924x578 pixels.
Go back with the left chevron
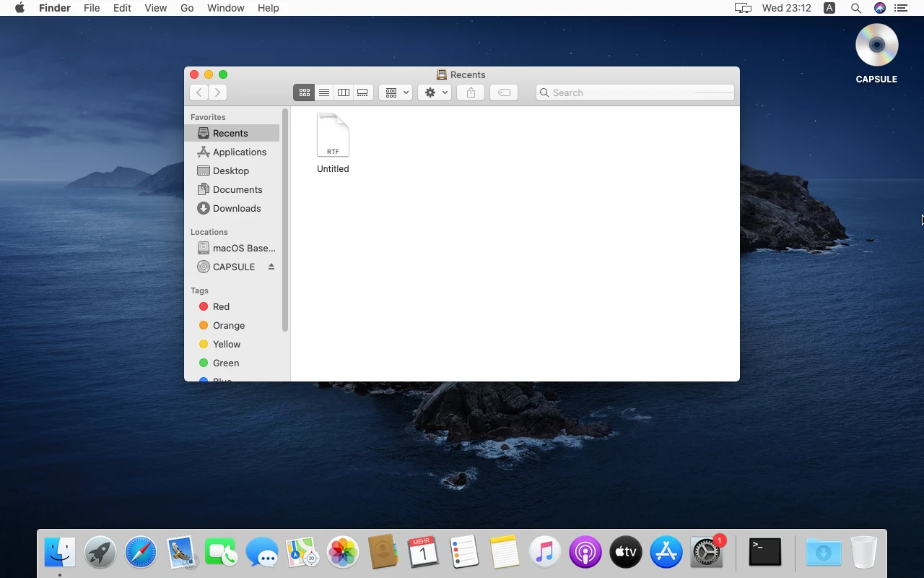pyautogui.click(x=199, y=92)
